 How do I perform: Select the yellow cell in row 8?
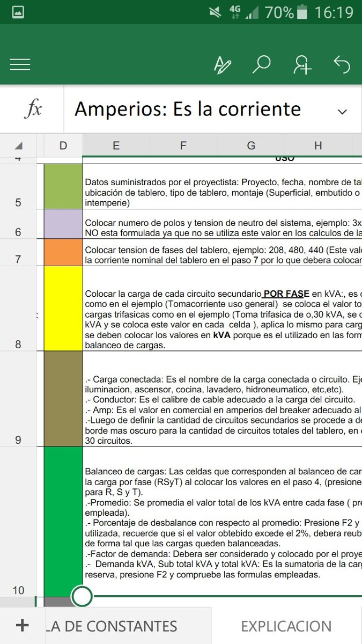(63, 309)
